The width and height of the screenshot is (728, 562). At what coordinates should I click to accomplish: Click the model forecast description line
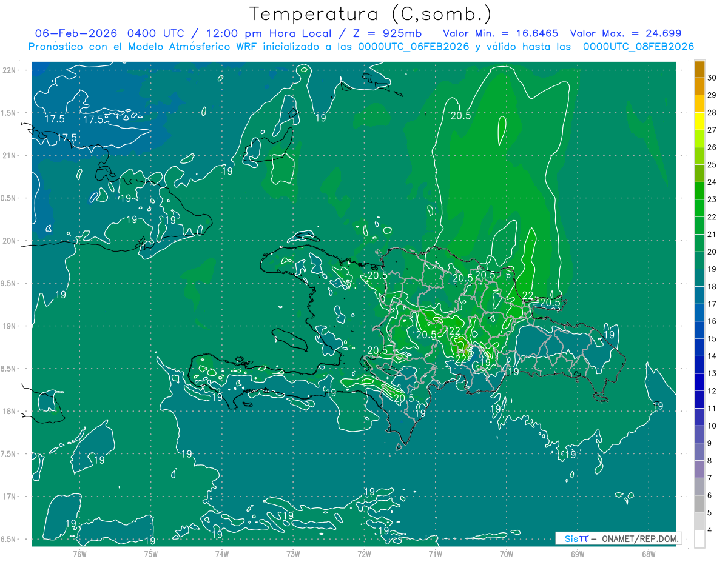click(x=361, y=47)
